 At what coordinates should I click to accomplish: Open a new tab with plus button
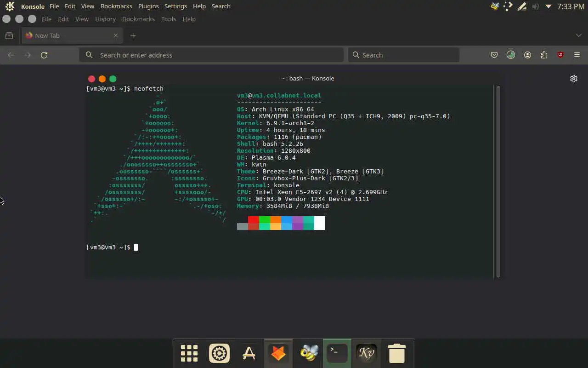pyautogui.click(x=133, y=35)
